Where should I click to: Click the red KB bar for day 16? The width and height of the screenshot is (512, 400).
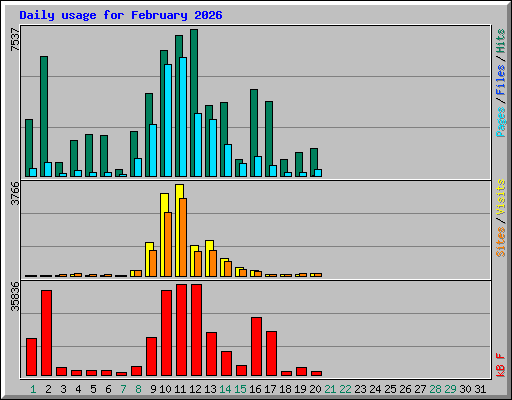coord(256,347)
